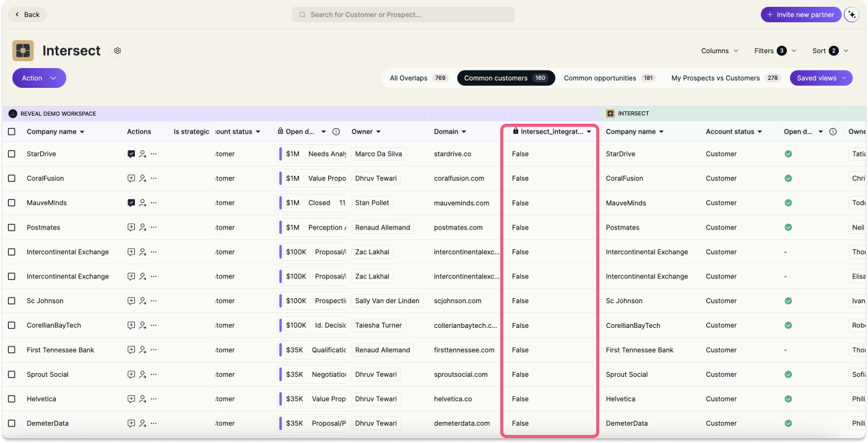
Task: Open the Sort dropdown
Action: point(830,51)
